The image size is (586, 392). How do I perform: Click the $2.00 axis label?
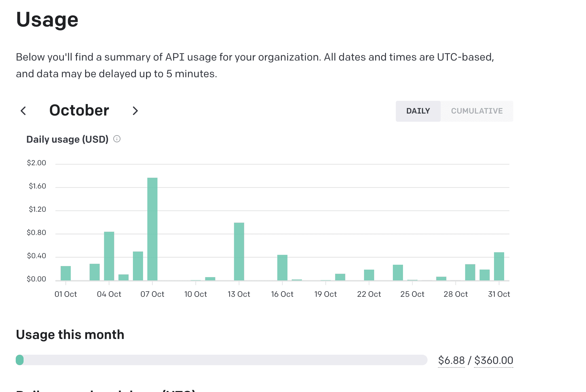pos(37,163)
